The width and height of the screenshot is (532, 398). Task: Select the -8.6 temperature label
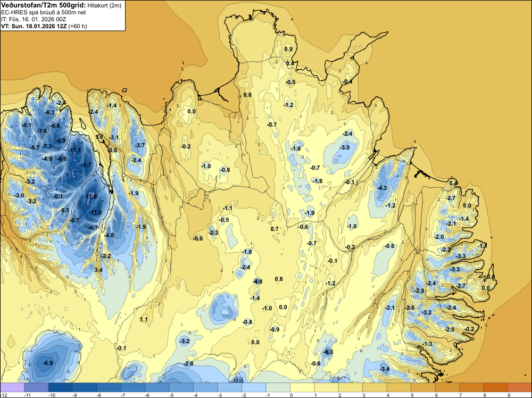[x=62, y=159]
